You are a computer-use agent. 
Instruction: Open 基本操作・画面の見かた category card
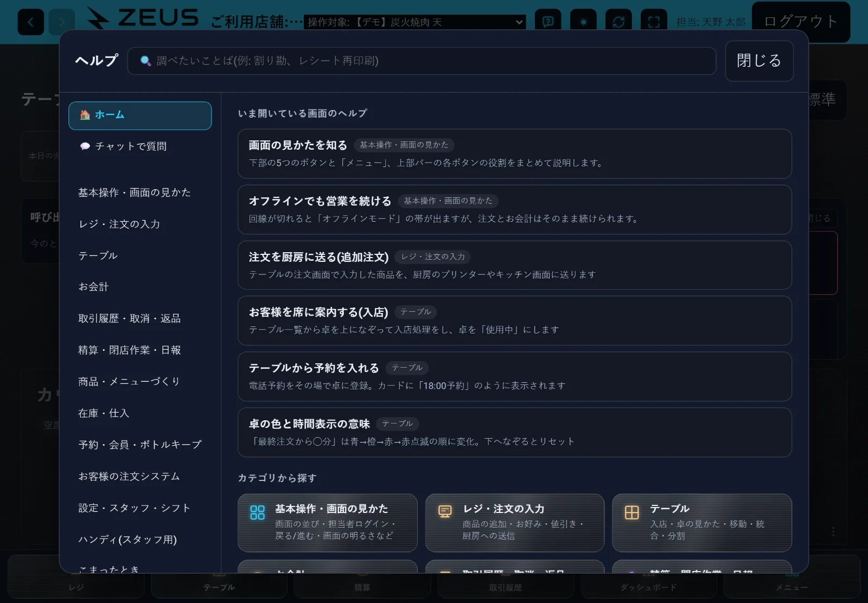click(x=328, y=523)
